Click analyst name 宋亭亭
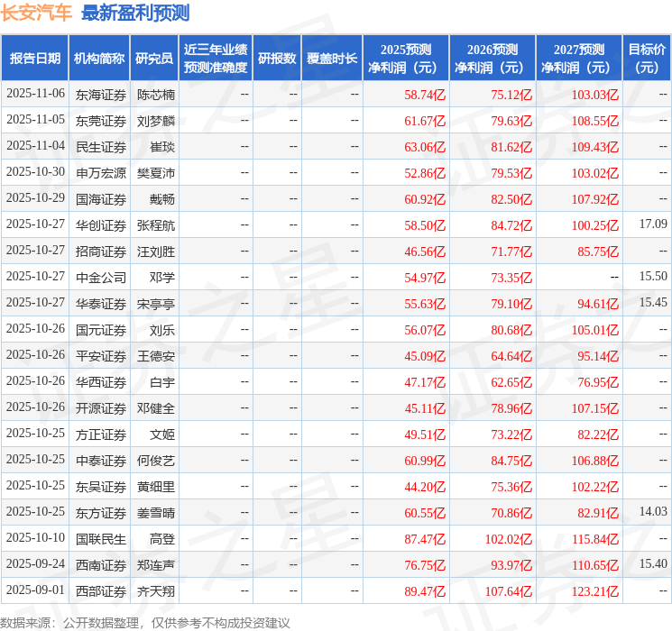This screenshot has height=631, width=672. [x=156, y=304]
